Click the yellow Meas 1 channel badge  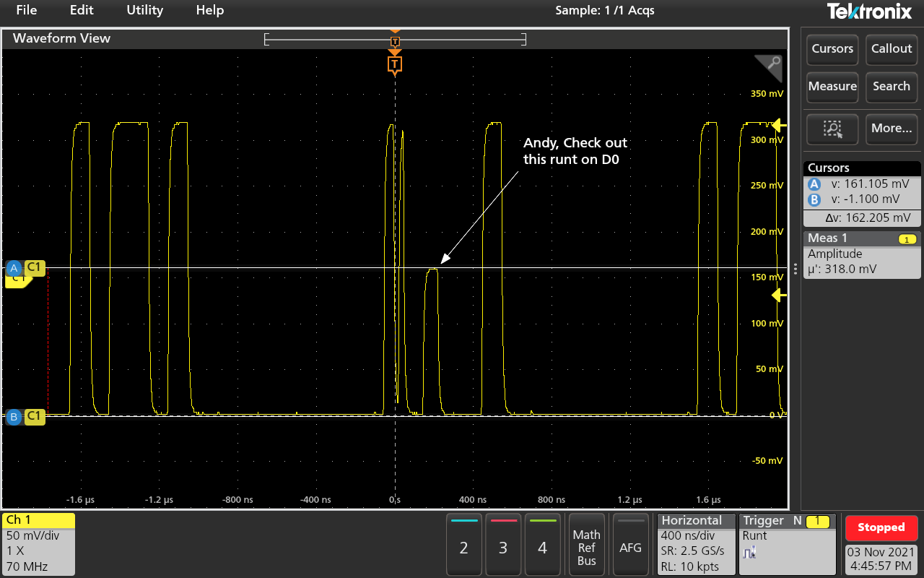[x=907, y=238]
